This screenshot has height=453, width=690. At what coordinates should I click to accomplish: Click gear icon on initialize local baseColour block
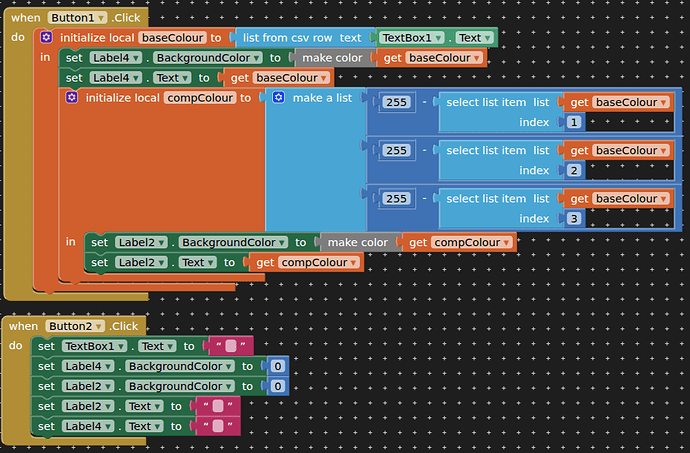(47, 37)
